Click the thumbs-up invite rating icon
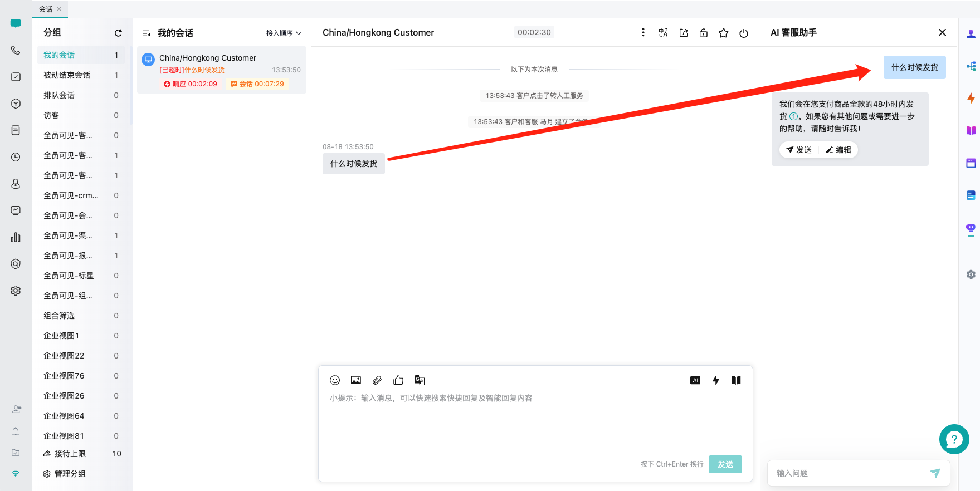This screenshot has width=980, height=491. click(x=398, y=380)
